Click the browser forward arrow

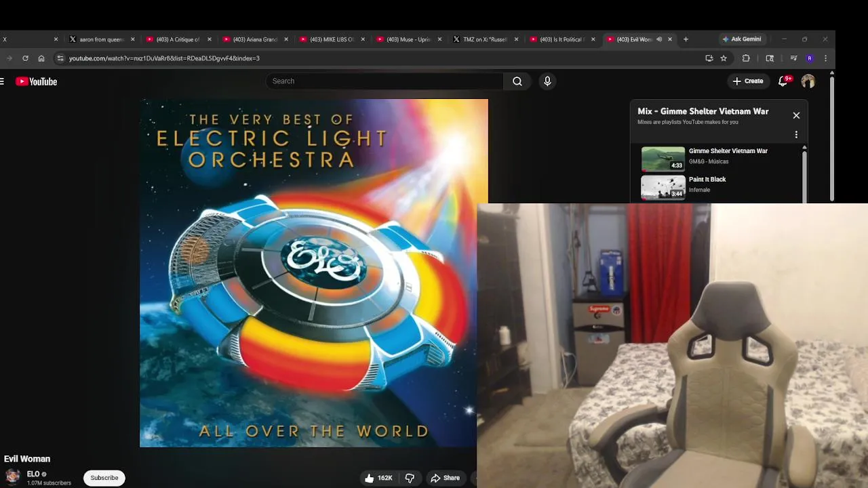click(x=9, y=58)
